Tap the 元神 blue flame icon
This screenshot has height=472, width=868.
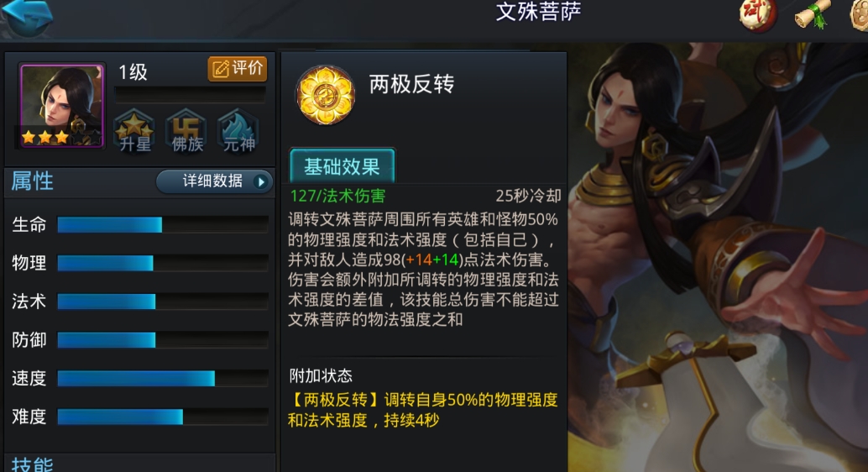(238, 131)
